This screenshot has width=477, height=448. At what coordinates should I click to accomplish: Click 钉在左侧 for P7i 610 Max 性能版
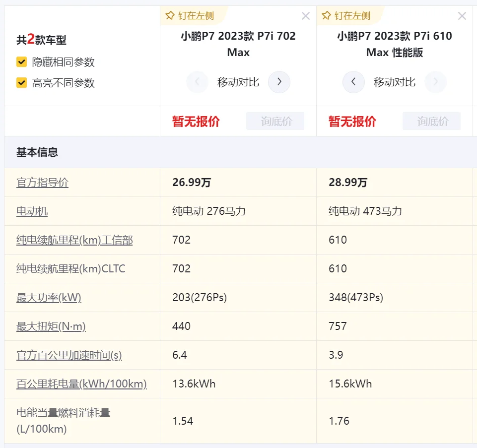point(352,15)
